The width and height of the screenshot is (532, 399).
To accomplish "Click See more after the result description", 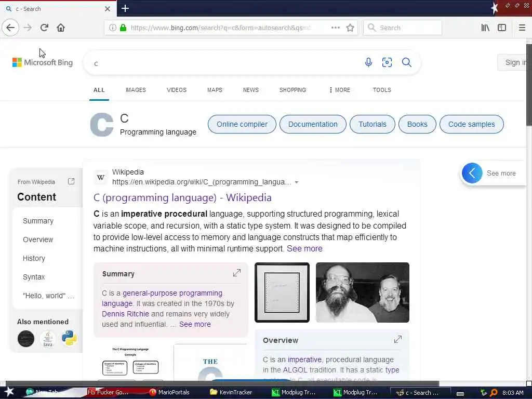I will 304,249.
